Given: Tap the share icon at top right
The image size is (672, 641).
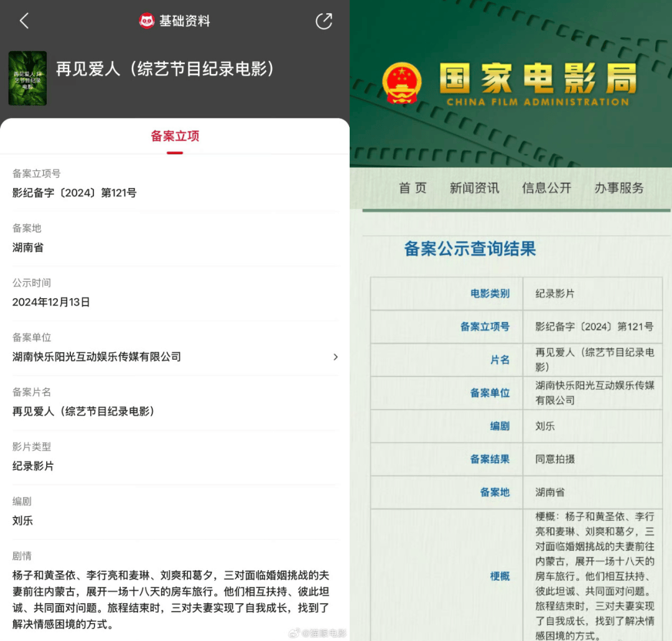Looking at the screenshot, I should pyautogui.click(x=324, y=21).
